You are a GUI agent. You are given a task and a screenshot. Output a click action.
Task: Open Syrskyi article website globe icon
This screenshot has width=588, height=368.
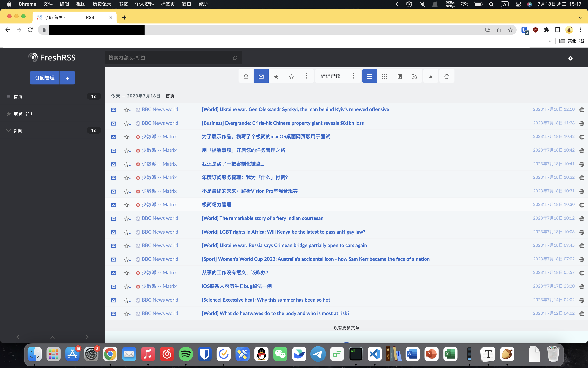click(x=582, y=110)
